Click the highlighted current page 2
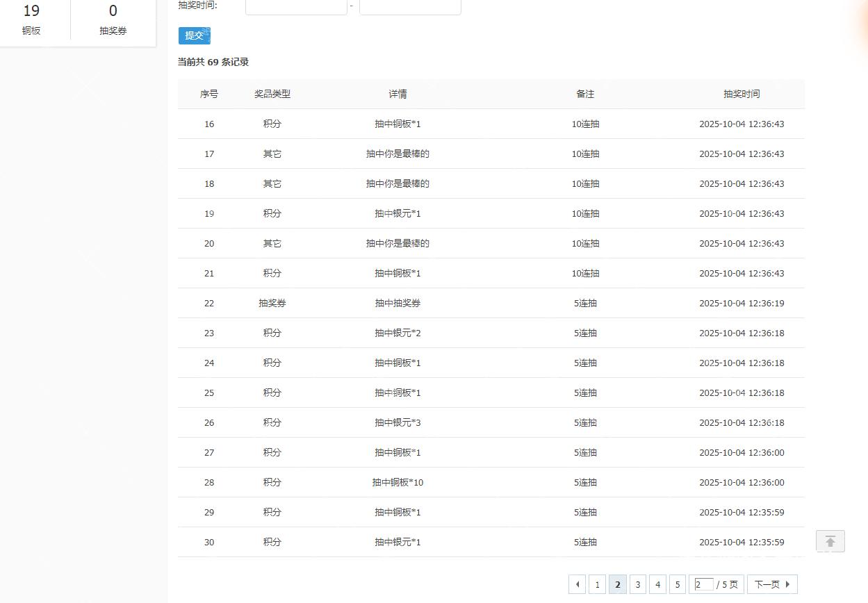868x603 pixels. (x=617, y=584)
